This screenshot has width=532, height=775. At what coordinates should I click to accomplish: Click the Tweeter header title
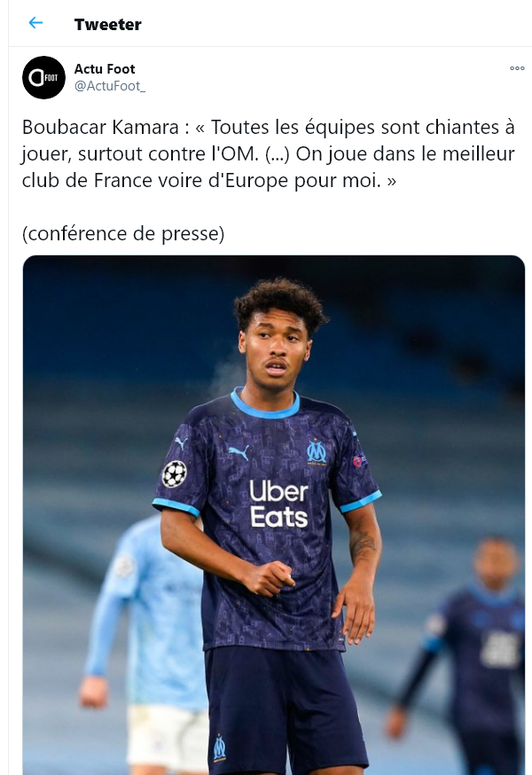click(x=108, y=24)
